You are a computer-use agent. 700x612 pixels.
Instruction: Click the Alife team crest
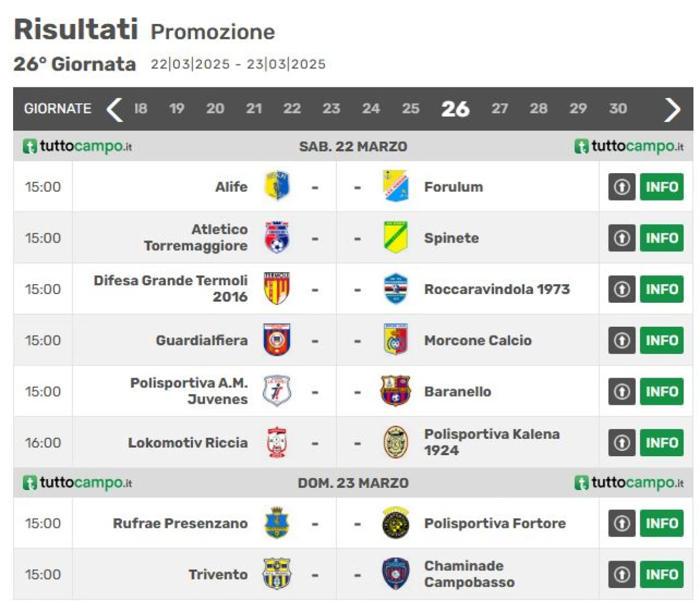(277, 186)
